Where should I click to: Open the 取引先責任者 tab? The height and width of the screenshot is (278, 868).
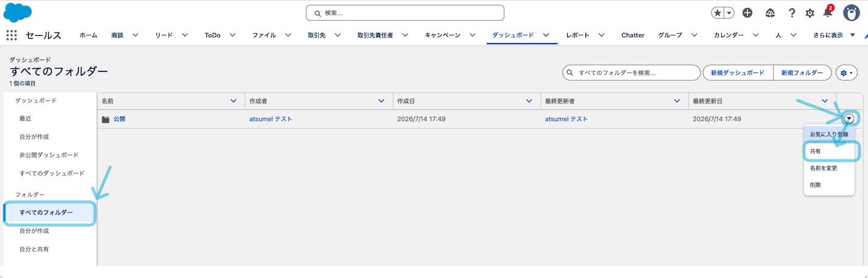(x=375, y=35)
